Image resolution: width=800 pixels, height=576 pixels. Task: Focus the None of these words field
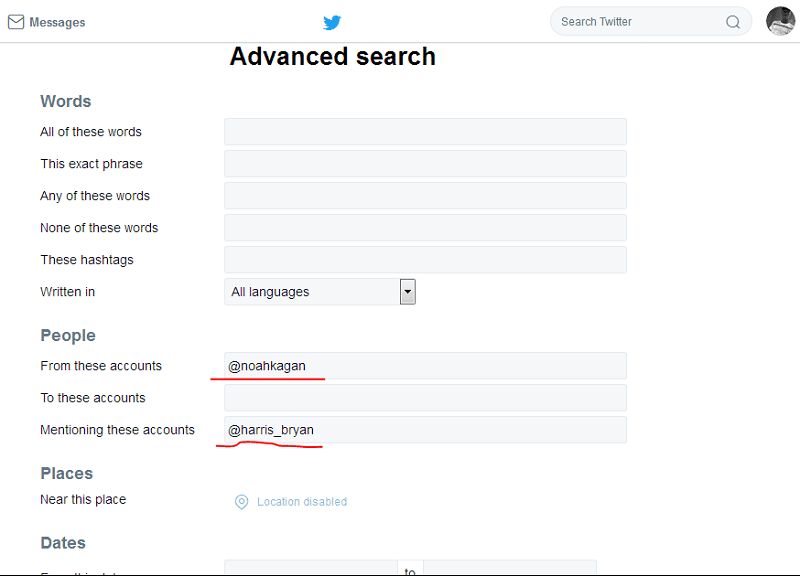tap(426, 228)
